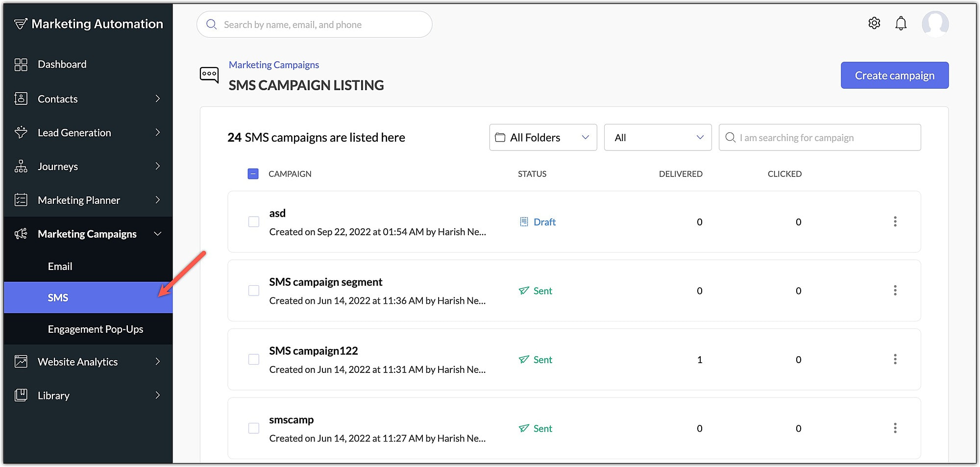Open the Website Analytics sidebar menu
Image resolution: width=980 pixels, height=467 pixels.
pos(88,362)
